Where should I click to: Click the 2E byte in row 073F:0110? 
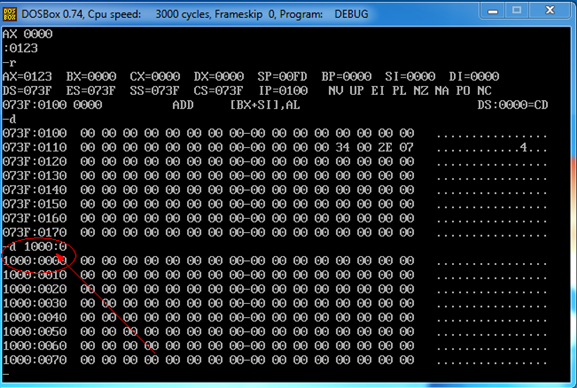click(385, 148)
